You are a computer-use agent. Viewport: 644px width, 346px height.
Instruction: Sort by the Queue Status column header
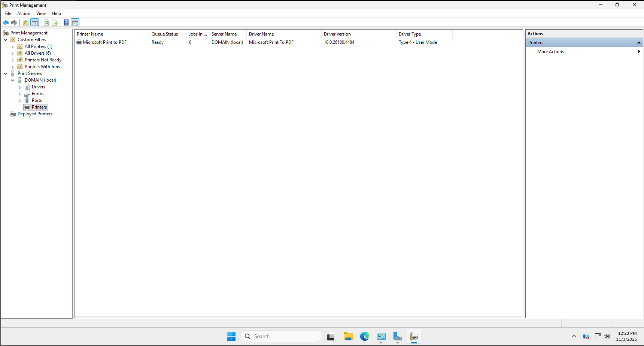(165, 34)
